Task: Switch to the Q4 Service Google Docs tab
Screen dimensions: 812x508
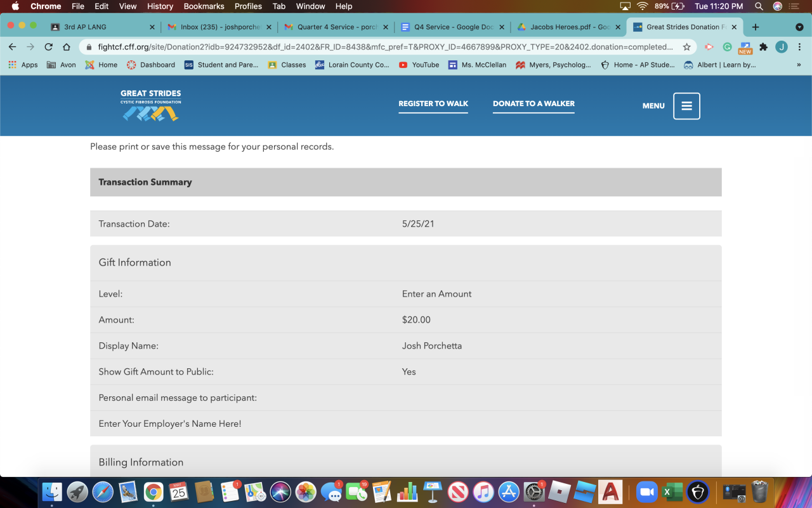Action: click(452, 27)
